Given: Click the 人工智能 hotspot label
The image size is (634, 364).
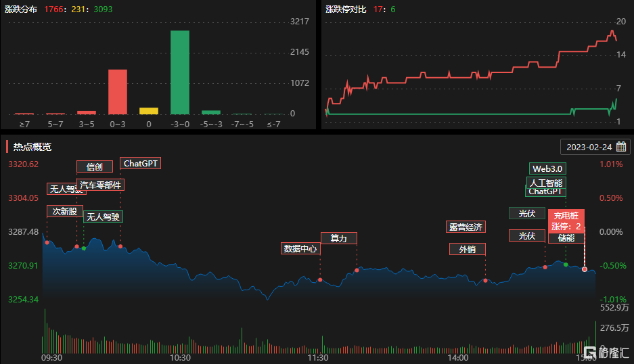Looking at the screenshot, I should point(545,183).
